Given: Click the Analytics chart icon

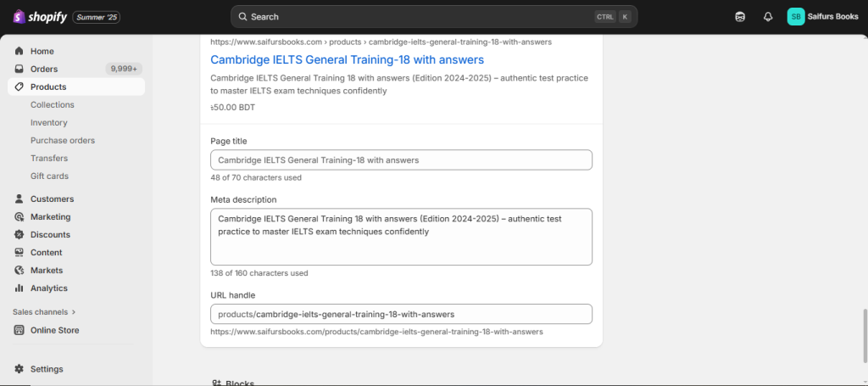Looking at the screenshot, I should tap(19, 288).
